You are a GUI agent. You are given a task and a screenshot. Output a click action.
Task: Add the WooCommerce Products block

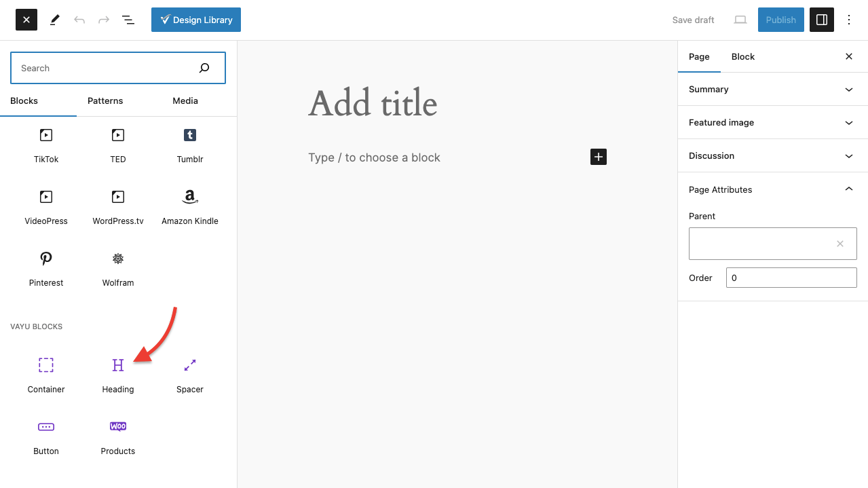pyautogui.click(x=118, y=436)
